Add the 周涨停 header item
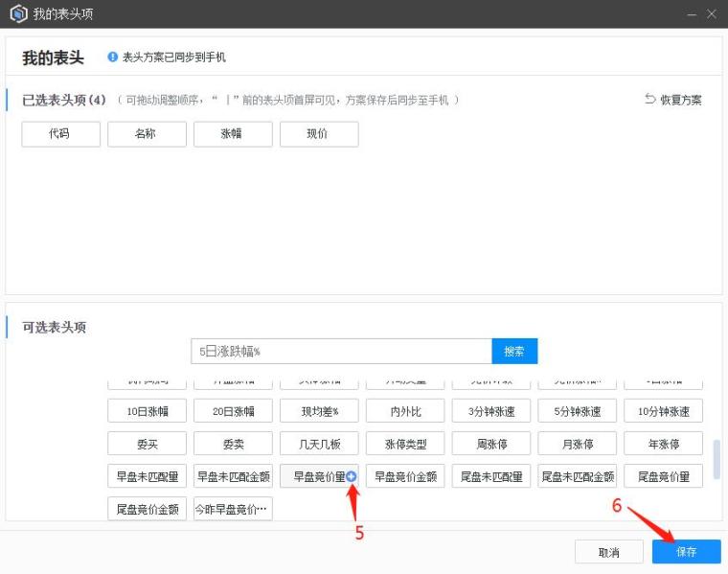This screenshot has width=728, height=574. (491, 444)
